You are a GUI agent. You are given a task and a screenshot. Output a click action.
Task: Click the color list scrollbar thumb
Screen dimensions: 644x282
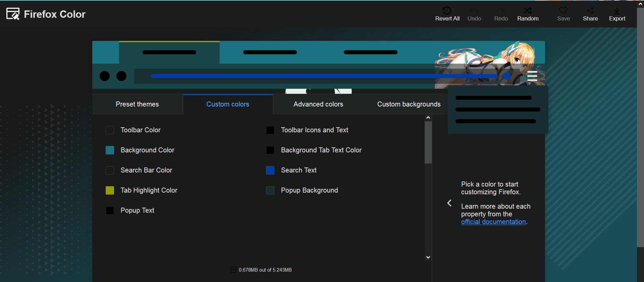pos(428,142)
